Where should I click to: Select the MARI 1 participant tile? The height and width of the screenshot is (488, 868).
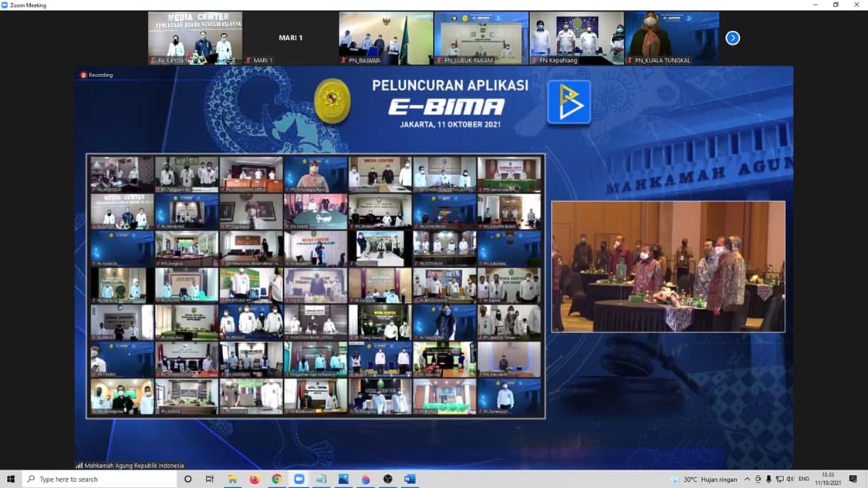[290, 39]
